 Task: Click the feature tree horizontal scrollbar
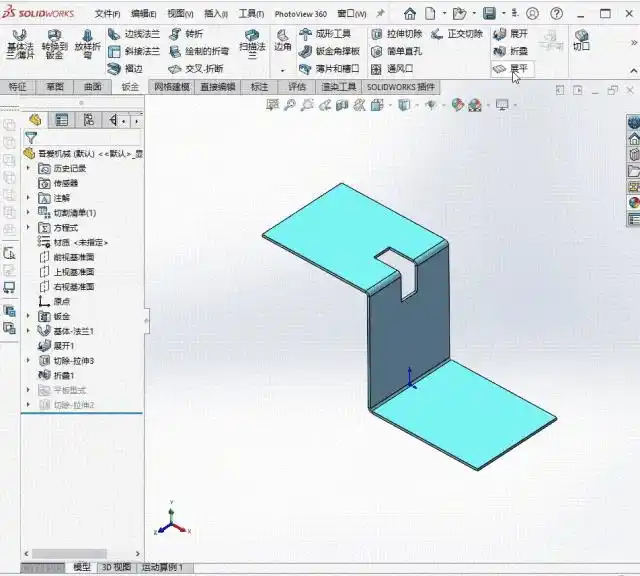click(x=69, y=554)
